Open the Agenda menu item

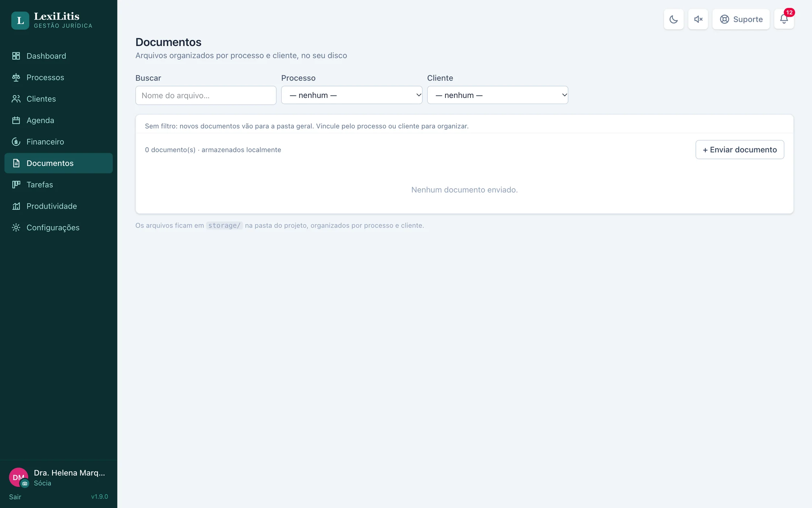coord(58,120)
